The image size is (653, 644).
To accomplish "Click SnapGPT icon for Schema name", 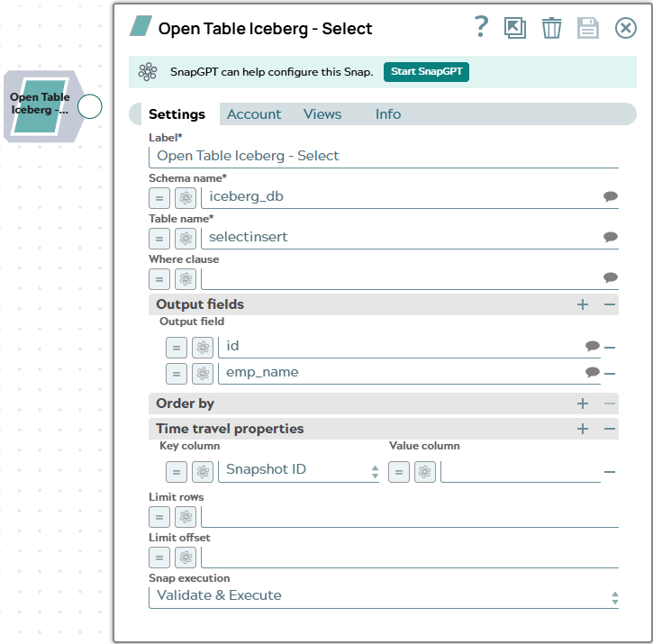I will pos(186,198).
